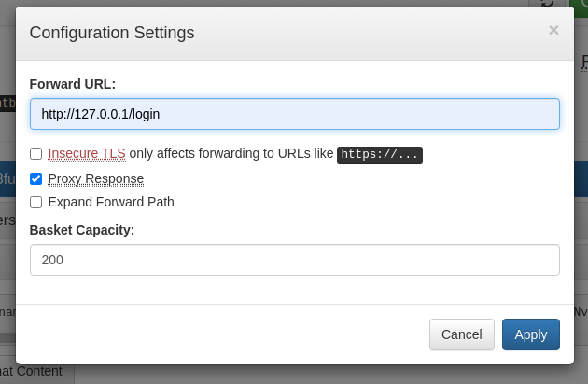Image resolution: width=588 pixels, height=384 pixels.
Task: Click the Forward URL: field label
Action: tap(73, 84)
